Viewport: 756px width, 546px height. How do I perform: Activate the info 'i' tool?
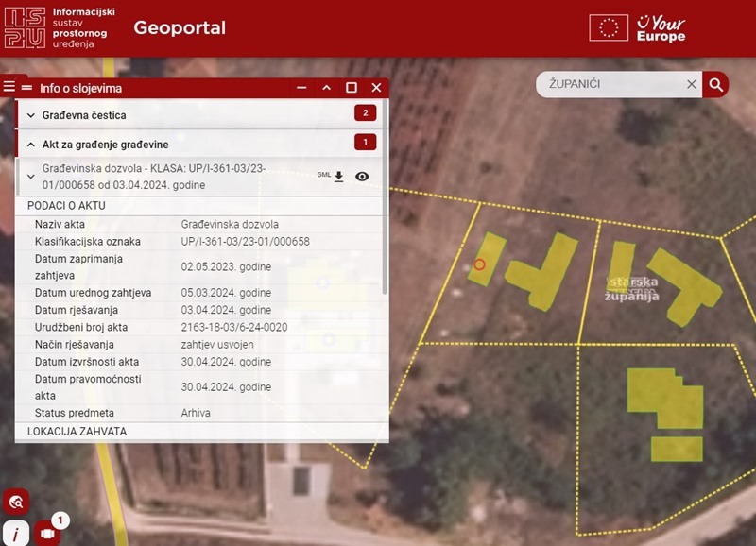[15, 534]
